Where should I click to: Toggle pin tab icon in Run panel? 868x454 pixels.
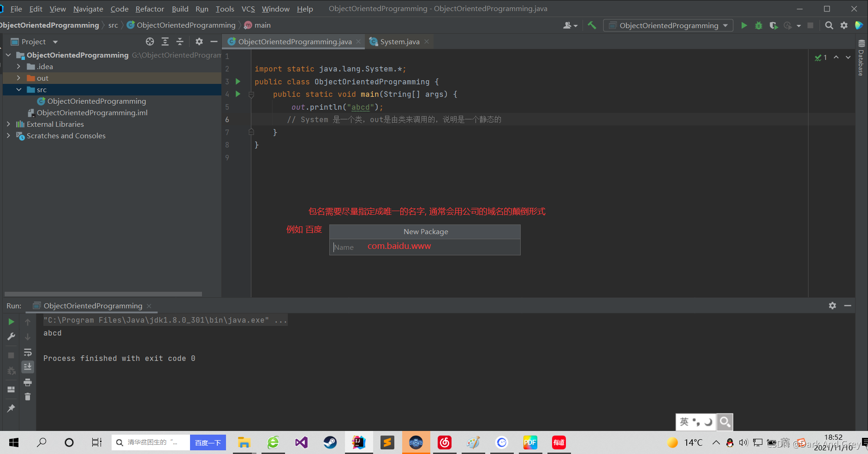[x=11, y=408]
